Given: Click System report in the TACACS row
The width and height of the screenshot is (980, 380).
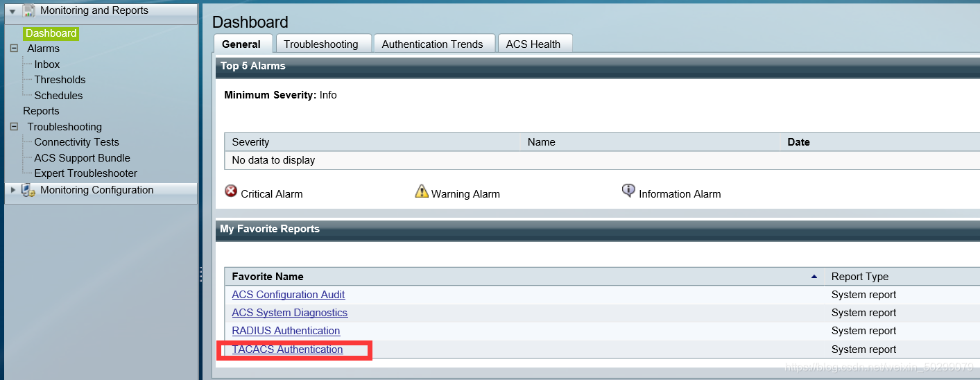Looking at the screenshot, I should [x=863, y=349].
